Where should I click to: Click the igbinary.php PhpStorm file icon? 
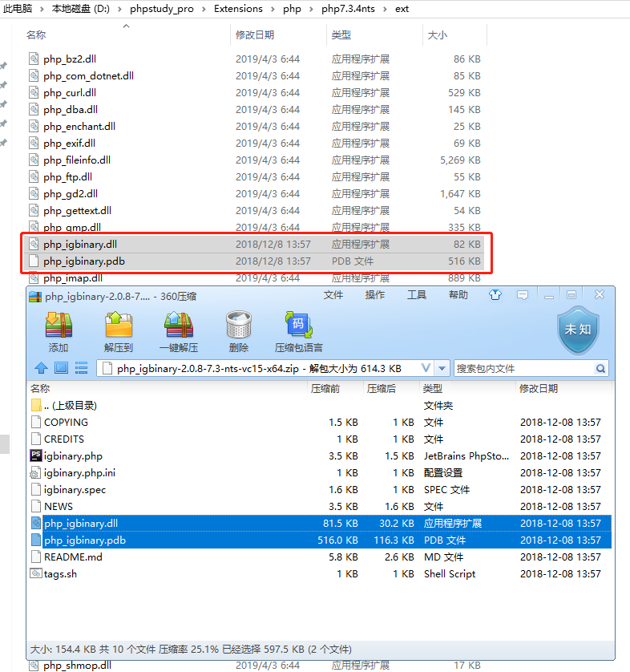coord(36,455)
